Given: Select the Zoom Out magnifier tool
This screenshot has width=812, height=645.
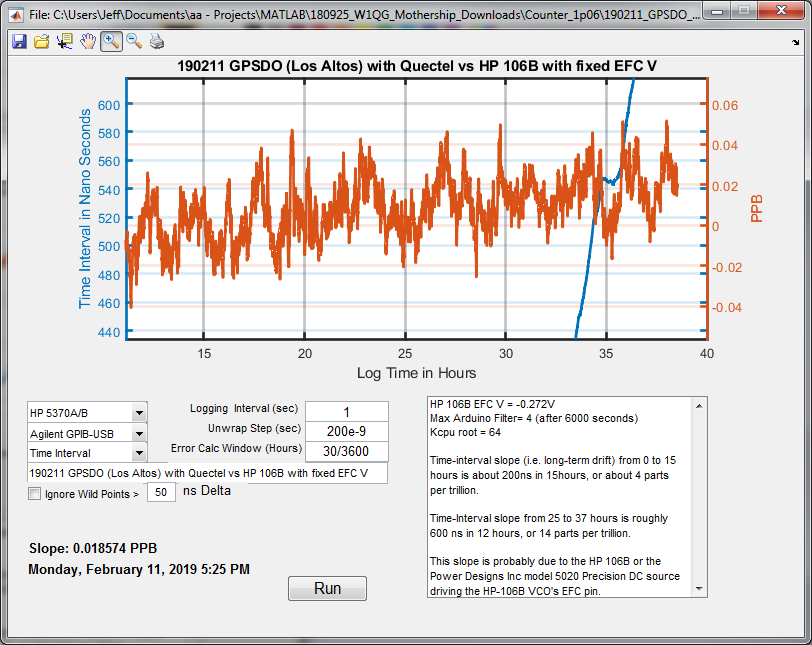Looking at the screenshot, I should [x=134, y=41].
